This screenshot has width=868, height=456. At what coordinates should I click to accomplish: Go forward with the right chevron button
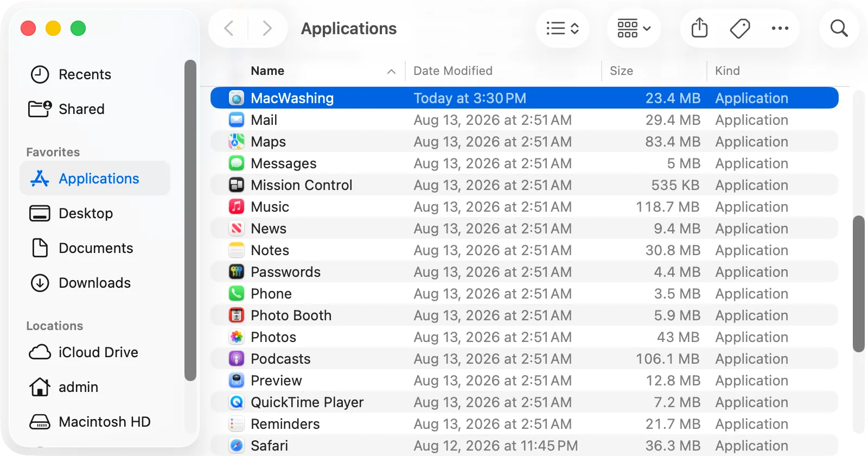point(267,28)
